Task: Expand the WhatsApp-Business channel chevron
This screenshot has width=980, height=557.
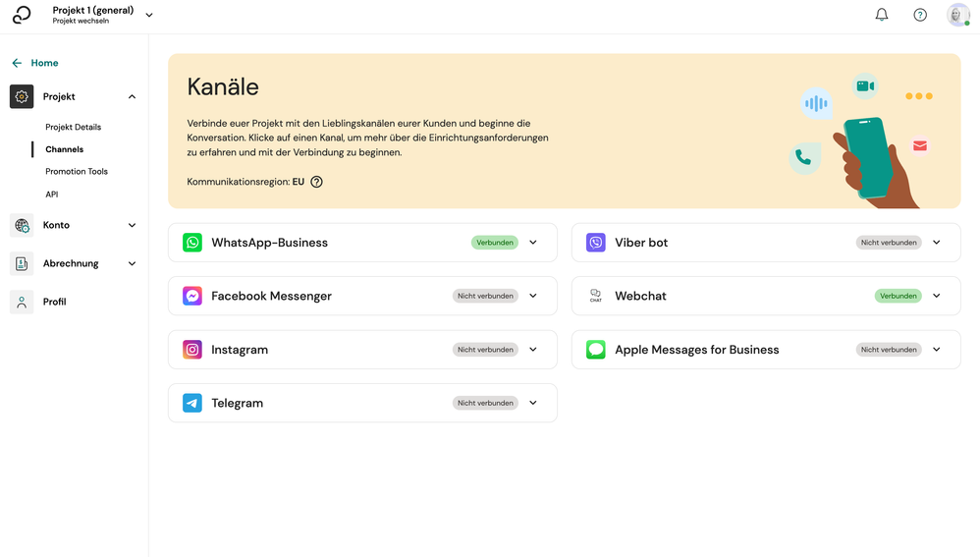Action: coord(533,243)
